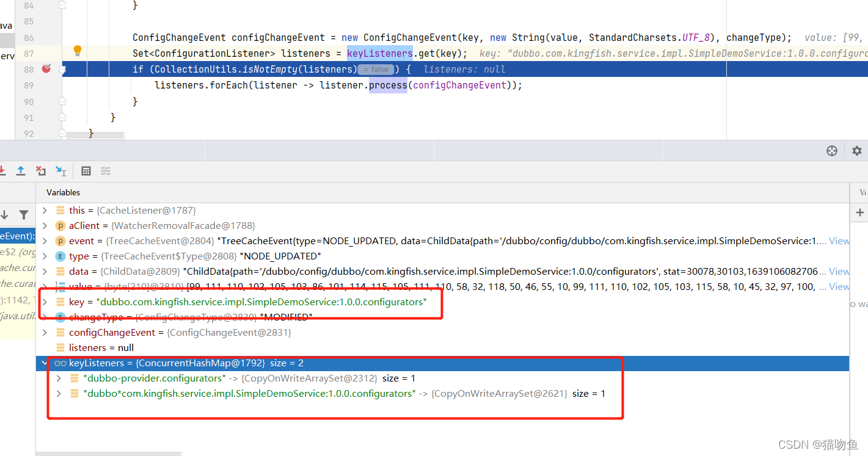
Task: Click the glasses watch icon beside keyListeners
Action: [60, 363]
